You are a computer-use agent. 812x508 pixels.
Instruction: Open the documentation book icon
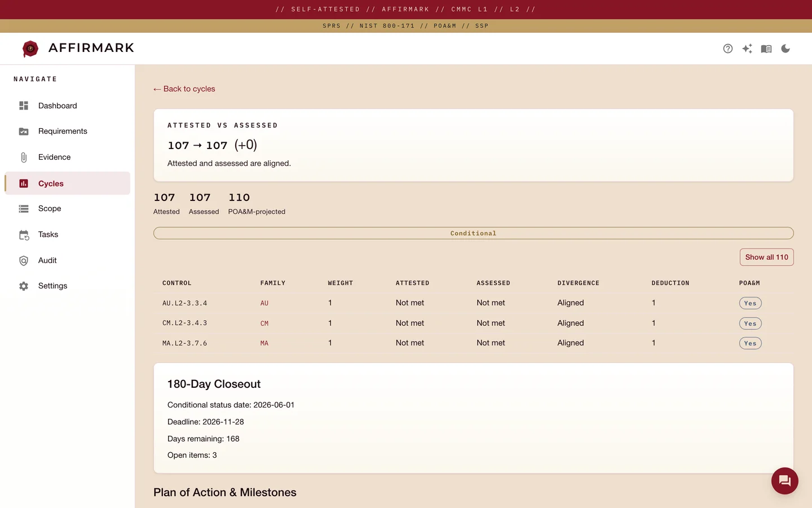click(x=766, y=49)
